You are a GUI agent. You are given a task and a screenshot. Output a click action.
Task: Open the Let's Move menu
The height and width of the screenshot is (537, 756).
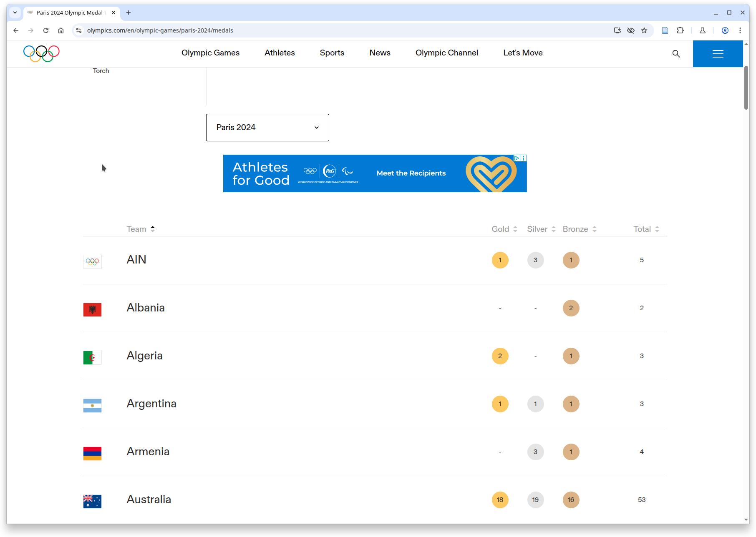[523, 53]
